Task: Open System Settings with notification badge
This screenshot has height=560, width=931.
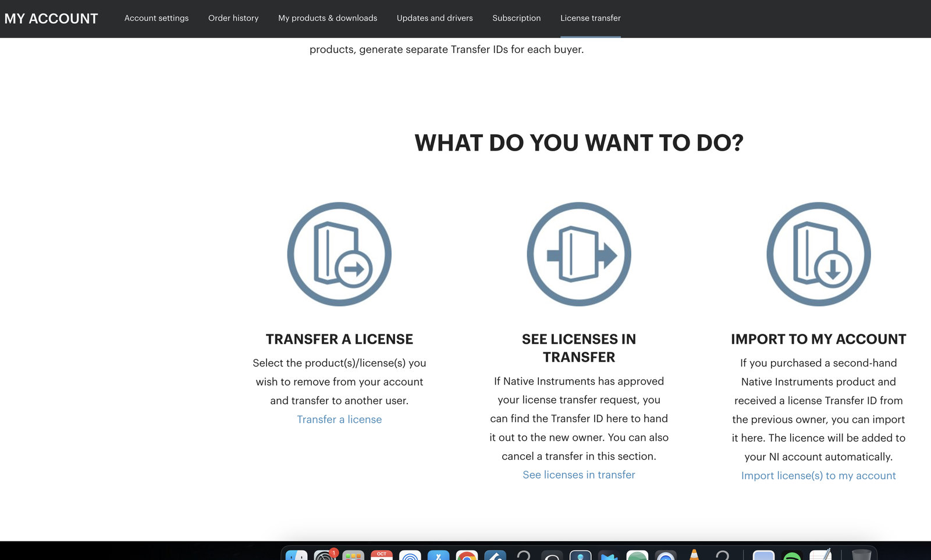Action: (325, 556)
